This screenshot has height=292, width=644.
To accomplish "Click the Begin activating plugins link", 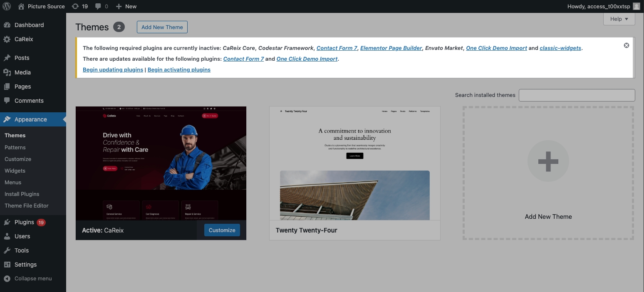I will [x=179, y=69].
